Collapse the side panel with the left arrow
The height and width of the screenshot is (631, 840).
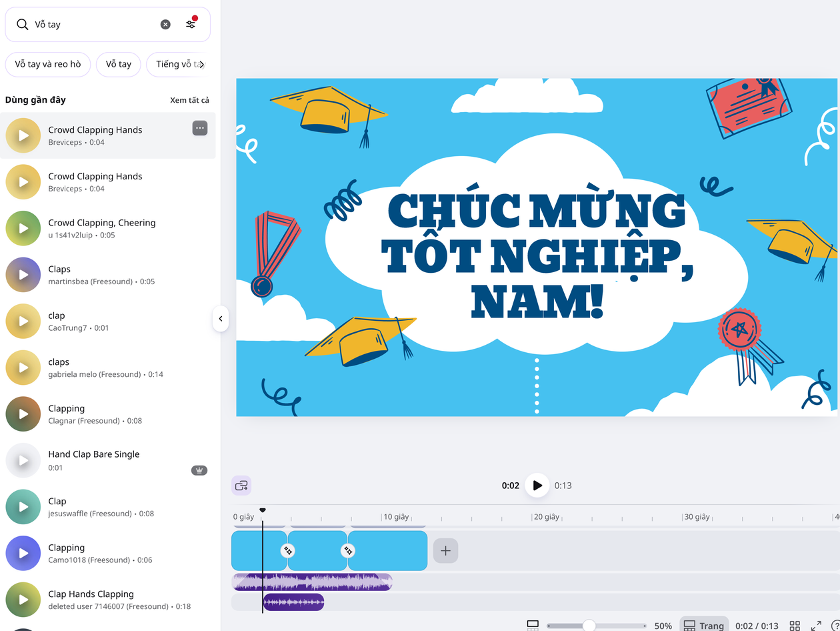[x=221, y=319]
